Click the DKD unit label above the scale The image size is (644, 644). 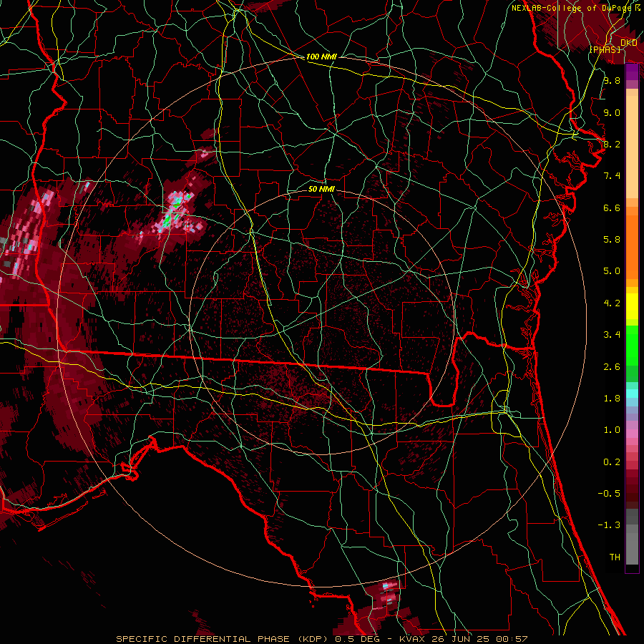628,43
